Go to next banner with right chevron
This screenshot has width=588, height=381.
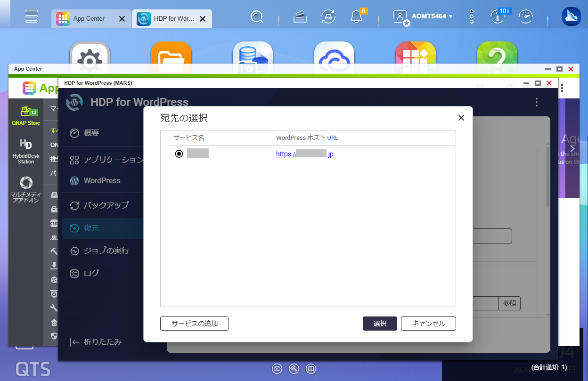[572, 148]
